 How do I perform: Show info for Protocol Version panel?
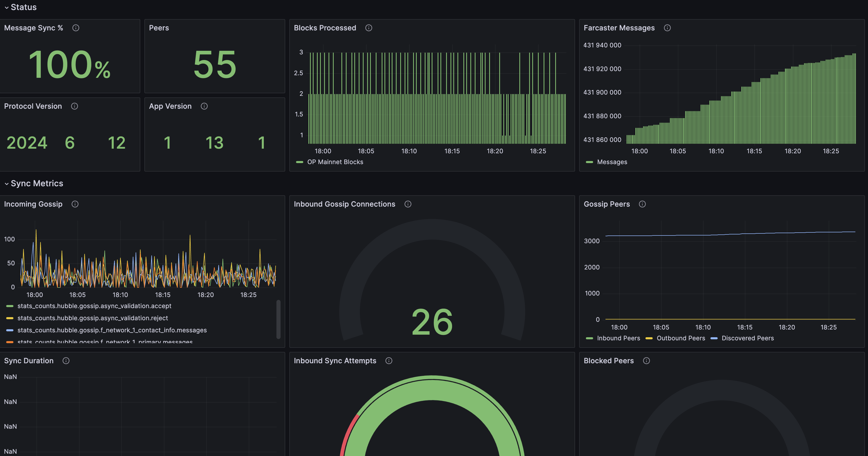(x=75, y=106)
